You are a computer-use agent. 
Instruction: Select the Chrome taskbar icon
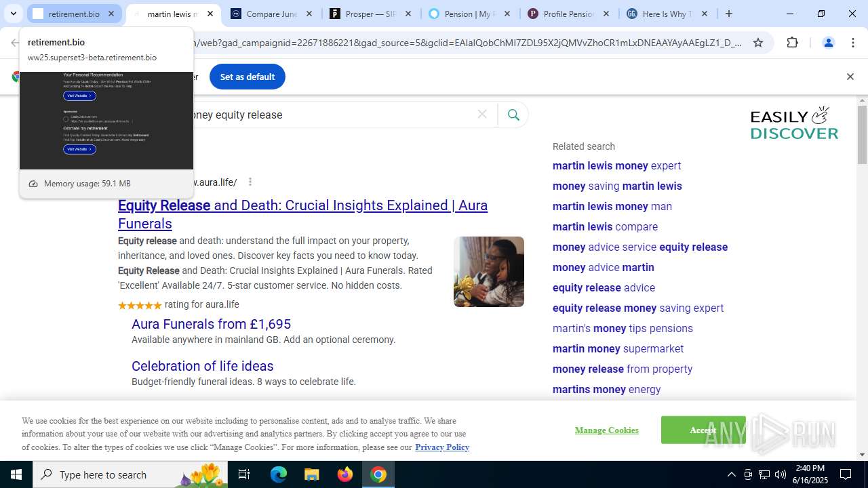pyautogui.click(x=378, y=474)
